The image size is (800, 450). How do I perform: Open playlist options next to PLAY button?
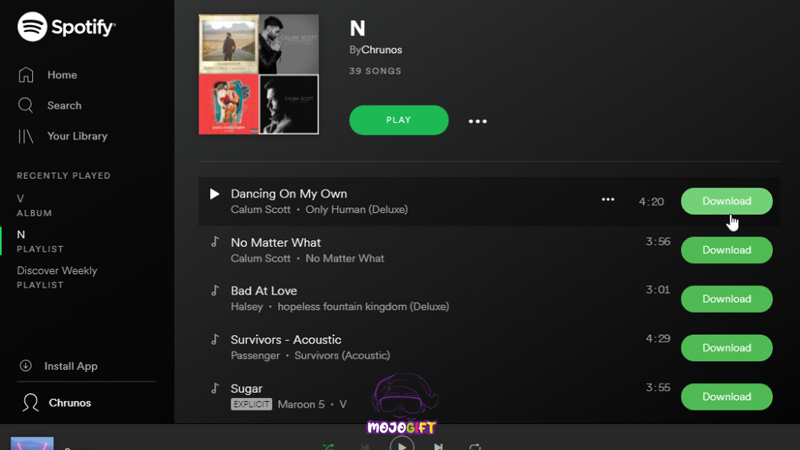[478, 121]
